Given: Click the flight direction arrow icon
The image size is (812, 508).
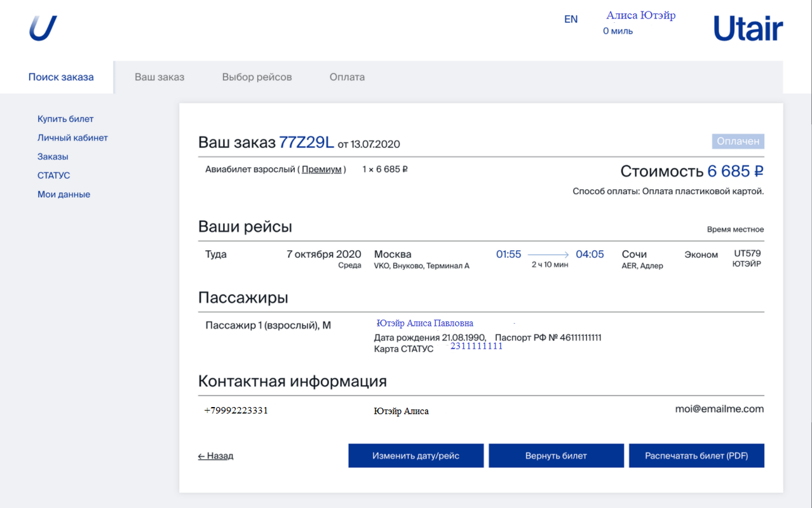Looking at the screenshot, I should [548, 255].
